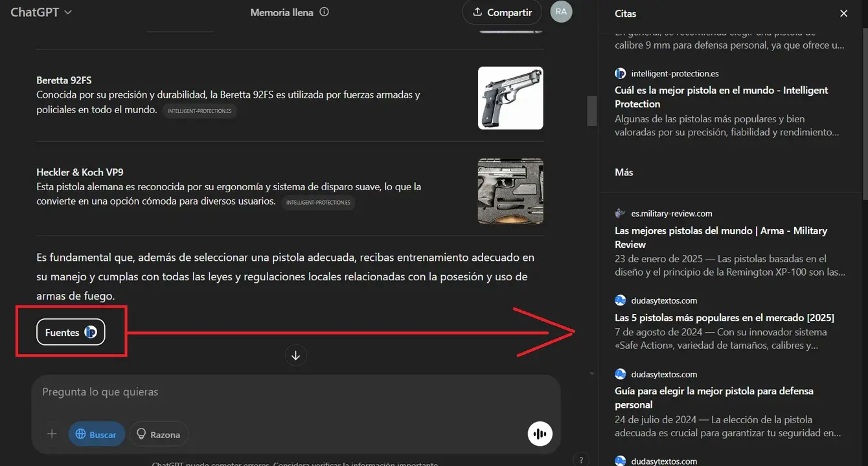The image size is (868, 466).
Task: Click the scroll-to-bottom arrow icon
Action: pos(296,355)
